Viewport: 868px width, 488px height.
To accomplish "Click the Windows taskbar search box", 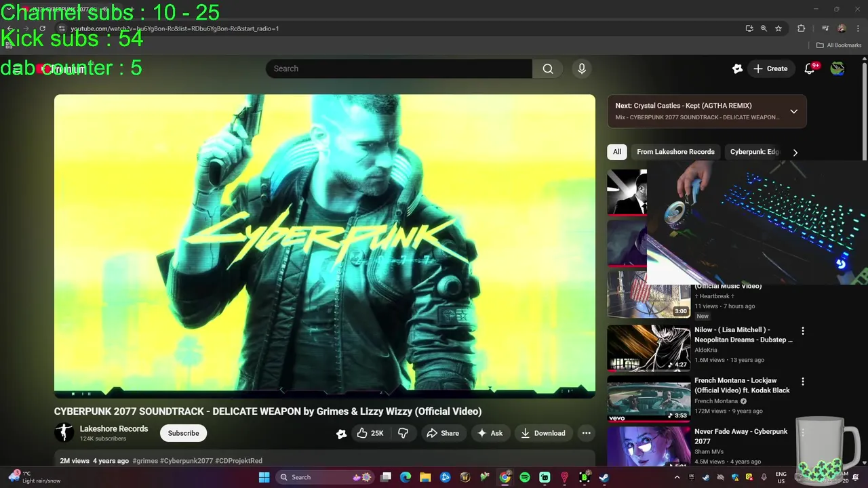I will 326,477.
